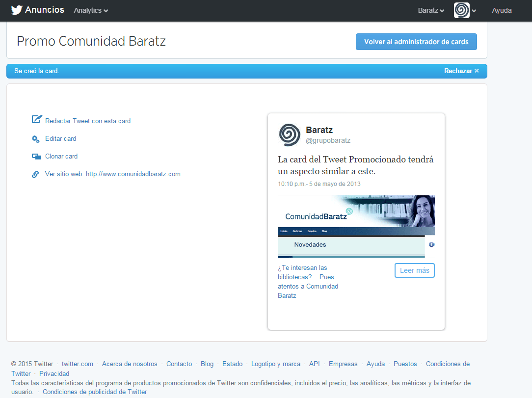Screen dimensions: 532x398
Task: Open Ayuda footer link
Action: pos(375,364)
